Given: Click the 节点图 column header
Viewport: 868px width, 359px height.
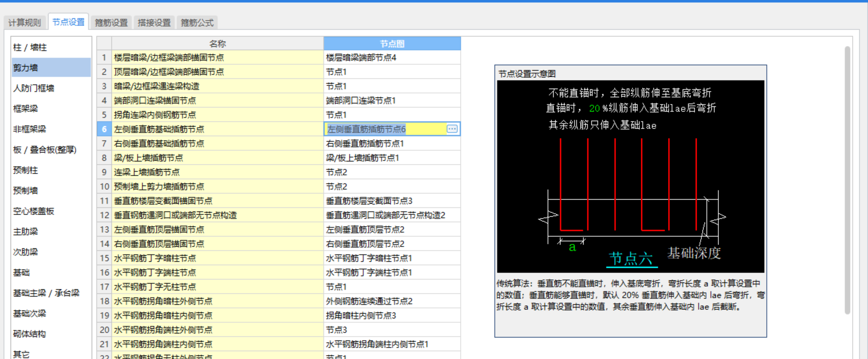Looking at the screenshot, I should point(392,44).
